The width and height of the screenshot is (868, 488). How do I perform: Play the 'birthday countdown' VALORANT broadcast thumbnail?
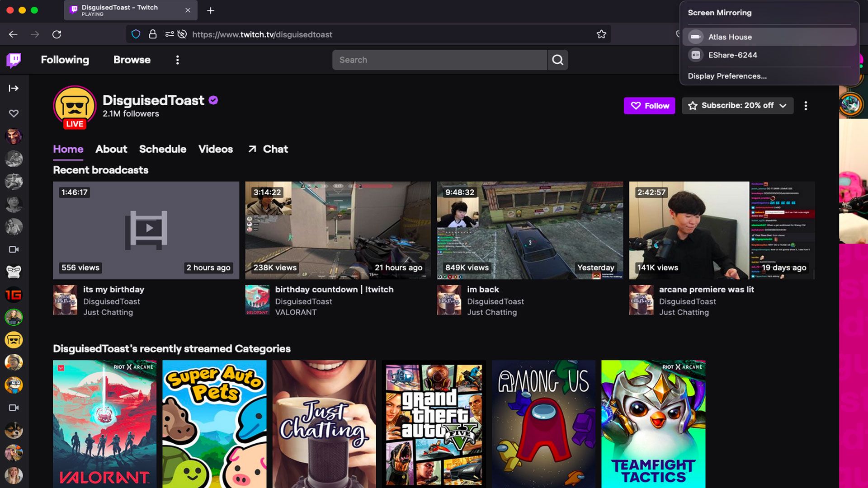338,230
